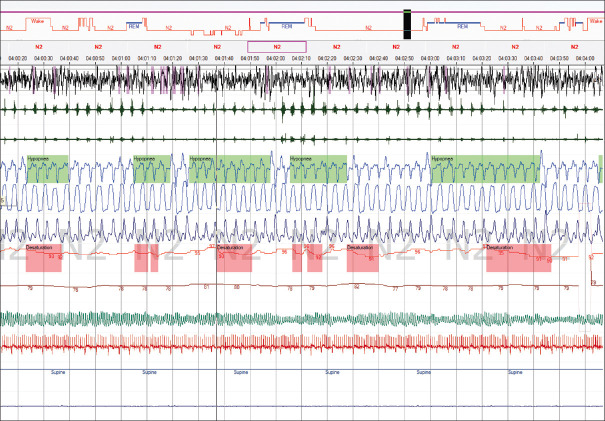Click the Wake label in the hypnogram
The height and width of the screenshot is (421, 605).
click(37, 21)
